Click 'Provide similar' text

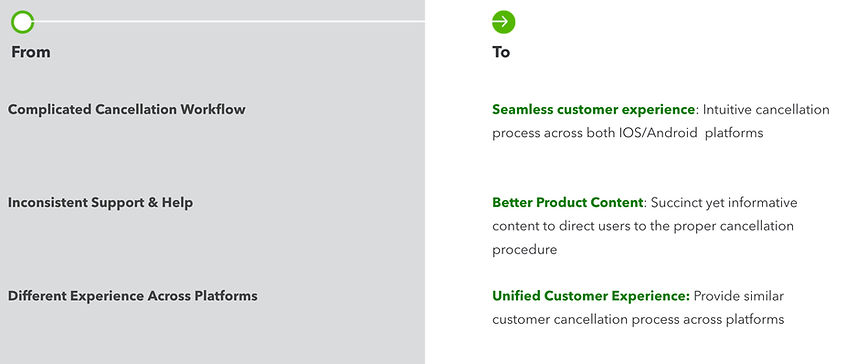(x=738, y=296)
